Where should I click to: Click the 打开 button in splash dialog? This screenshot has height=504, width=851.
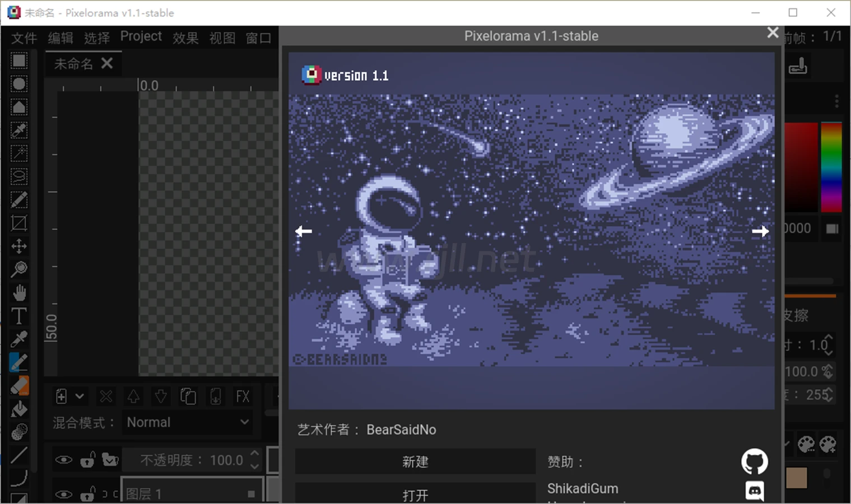pos(415,494)
